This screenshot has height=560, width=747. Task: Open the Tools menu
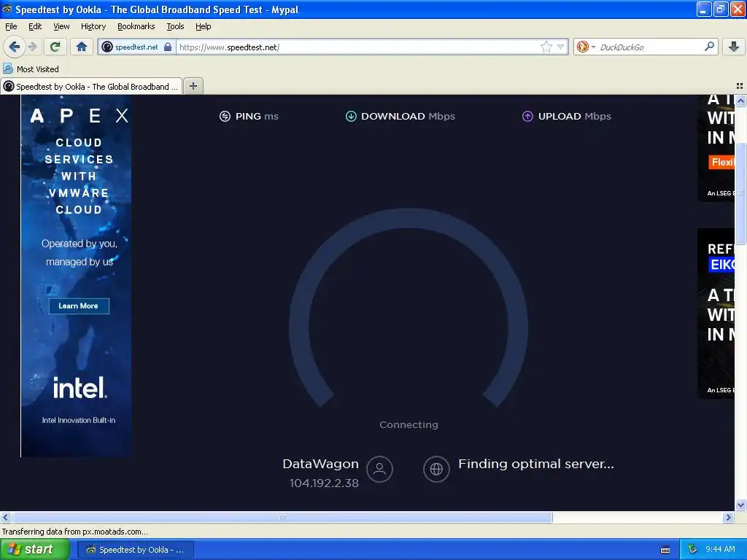175,26
